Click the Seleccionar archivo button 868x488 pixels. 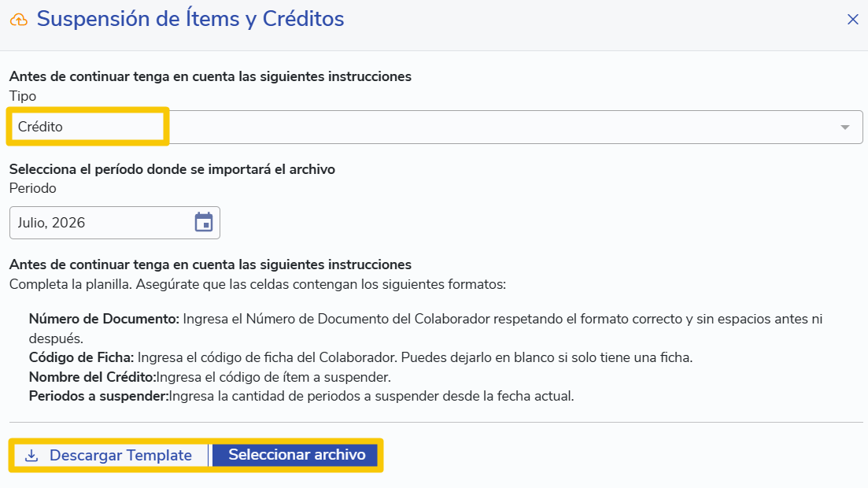click(295, 455)
